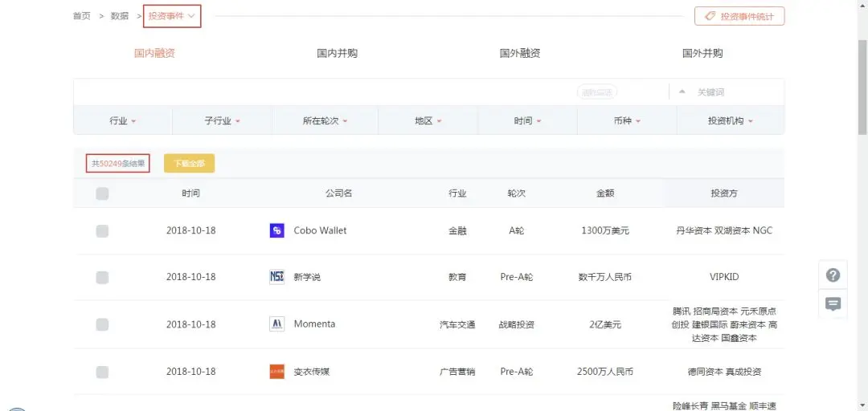Open the Cobo Wallet company link
Image resolution: width=868 pixels, height=411 pixels.
point(320,230)
